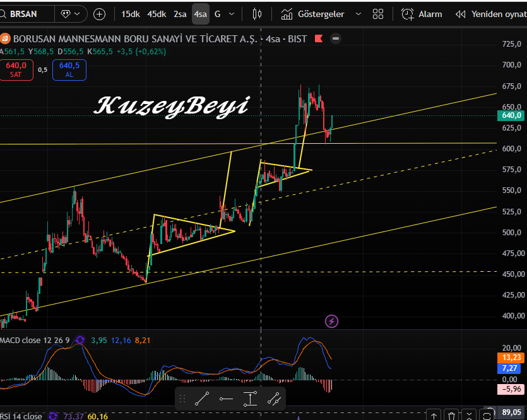The image size is (527, 420).
Task: Maximize the RSI pane with square icon
Action: (487, 416)
